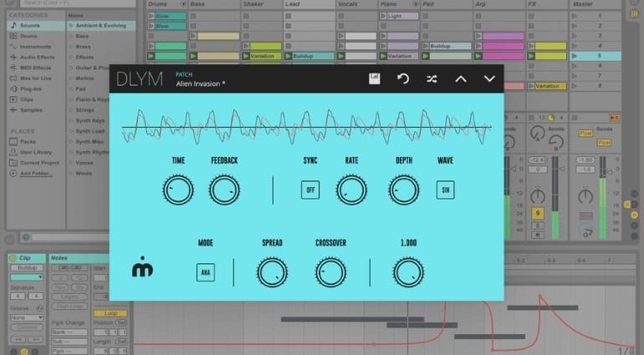Click the Legato button in Notes panel

coord(69,297)
